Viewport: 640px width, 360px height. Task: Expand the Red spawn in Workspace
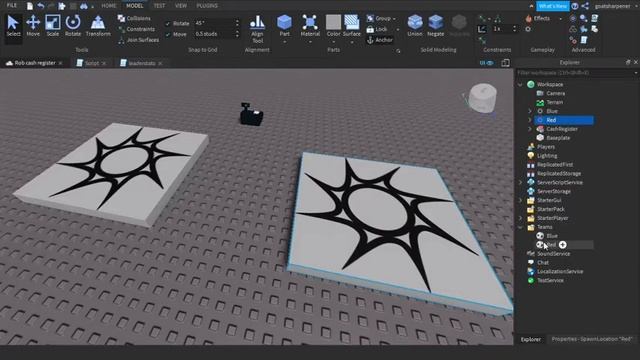[530, 120]
